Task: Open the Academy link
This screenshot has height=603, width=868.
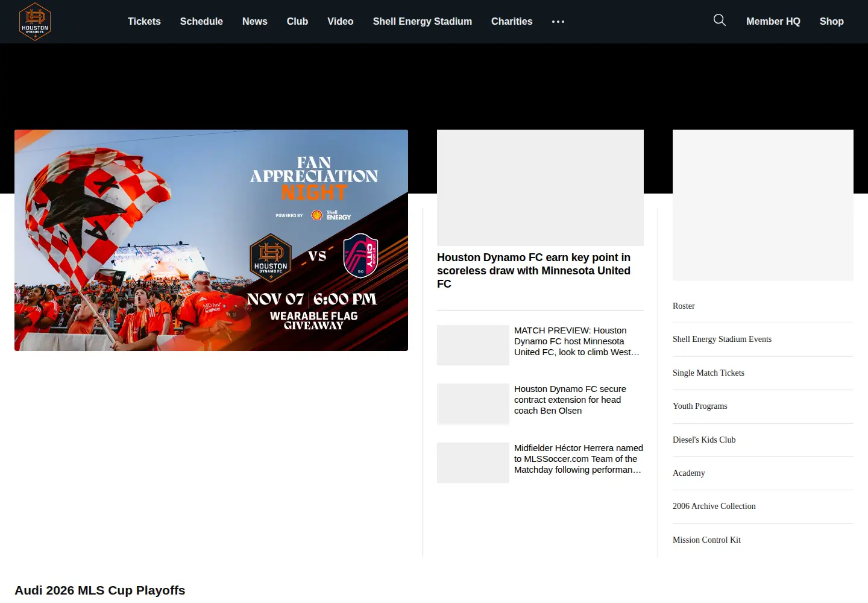Action: pos(689,473)
